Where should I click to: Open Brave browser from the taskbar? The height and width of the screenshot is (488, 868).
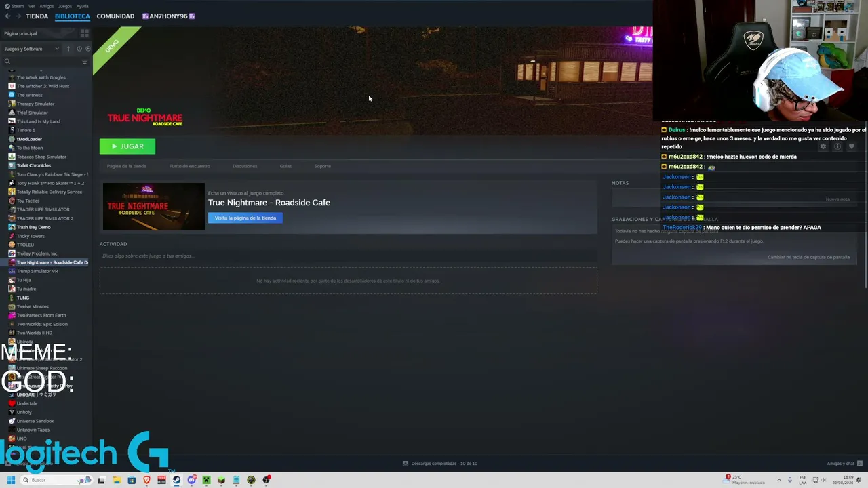[x=146, y=480]
